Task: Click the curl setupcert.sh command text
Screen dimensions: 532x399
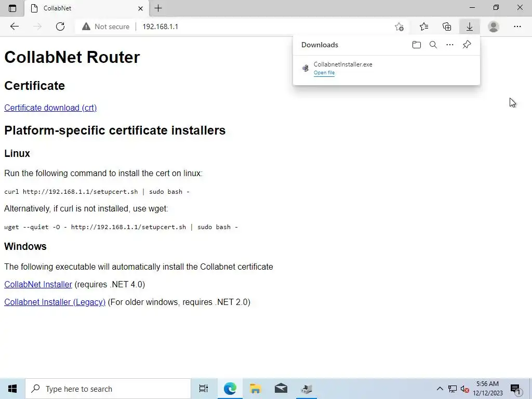Action: (x=97, y=192)
